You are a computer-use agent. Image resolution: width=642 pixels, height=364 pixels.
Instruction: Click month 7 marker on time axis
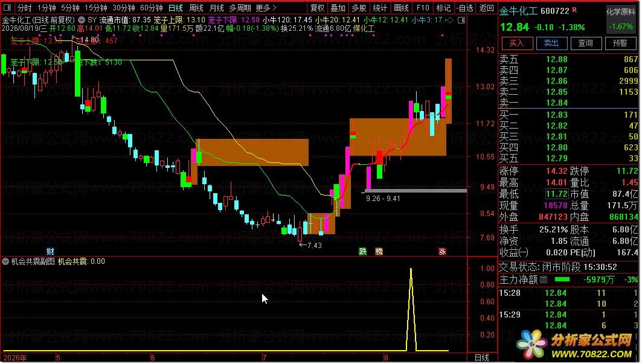pyautogui.click(x=265, y=358)
